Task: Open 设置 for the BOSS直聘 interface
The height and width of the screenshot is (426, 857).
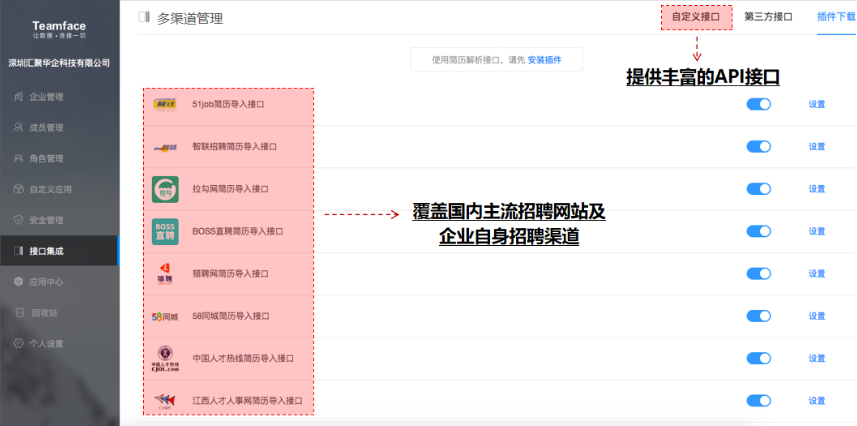Action: (817, 231)
